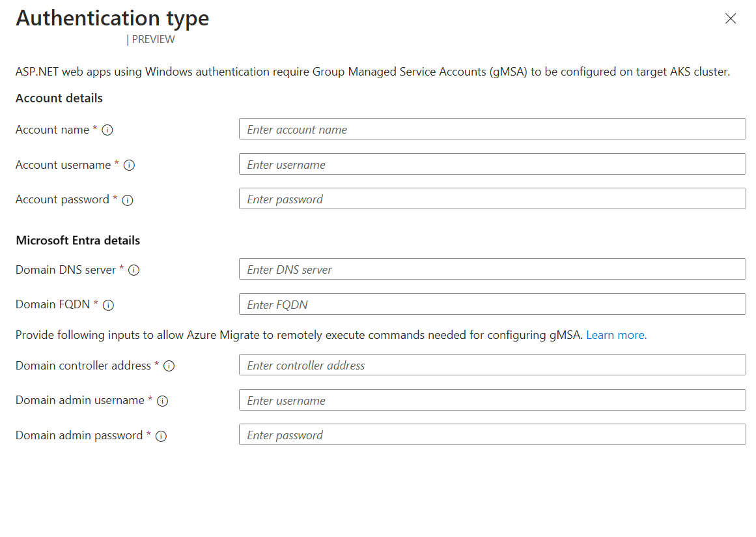
Task: Click info icon for Domain controller address
Action: tap(169, 366)
